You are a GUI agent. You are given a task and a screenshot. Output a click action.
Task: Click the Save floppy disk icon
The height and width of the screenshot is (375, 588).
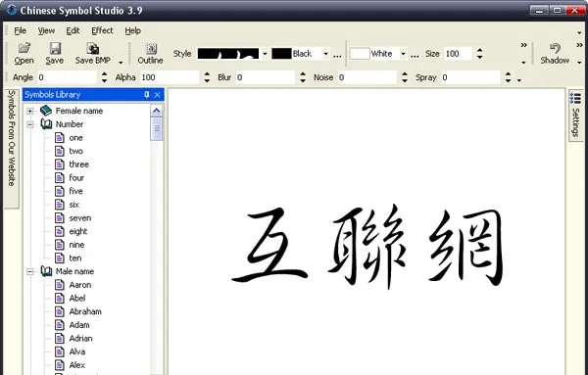coord(55,48)
